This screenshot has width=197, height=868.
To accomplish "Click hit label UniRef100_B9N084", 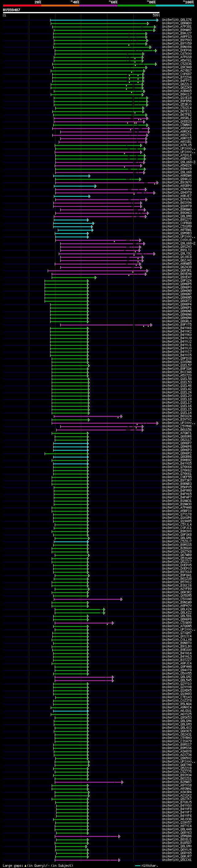I will click(177, 47).
